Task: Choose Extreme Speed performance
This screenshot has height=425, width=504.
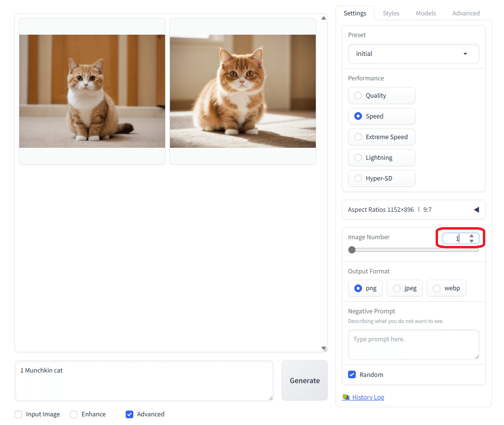Action: point(382,137)
